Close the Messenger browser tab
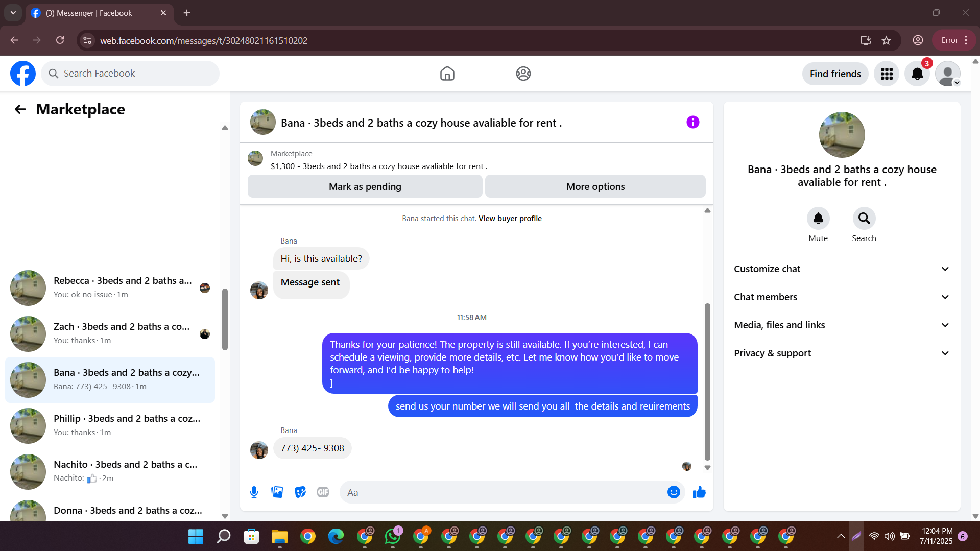Screen dimensions: 980x551 pyautogui.click(x=163, y=13)
